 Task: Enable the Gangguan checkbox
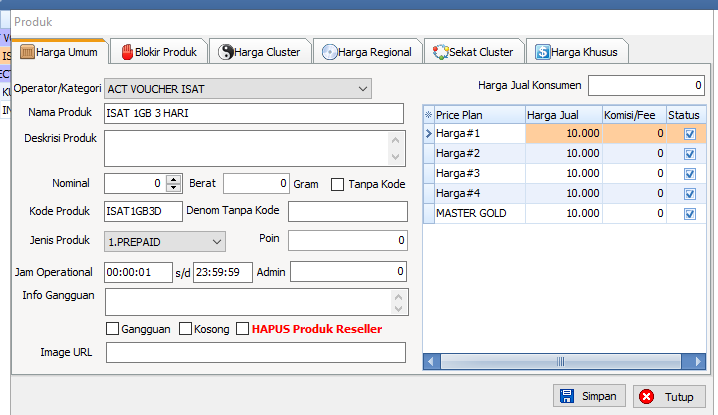pos(112,329)
